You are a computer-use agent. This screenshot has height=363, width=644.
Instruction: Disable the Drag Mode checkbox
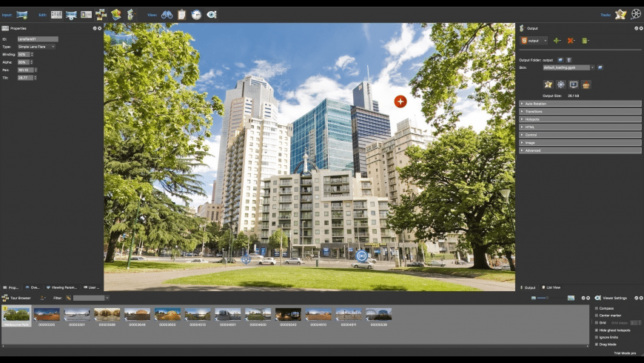click(597, 344)
